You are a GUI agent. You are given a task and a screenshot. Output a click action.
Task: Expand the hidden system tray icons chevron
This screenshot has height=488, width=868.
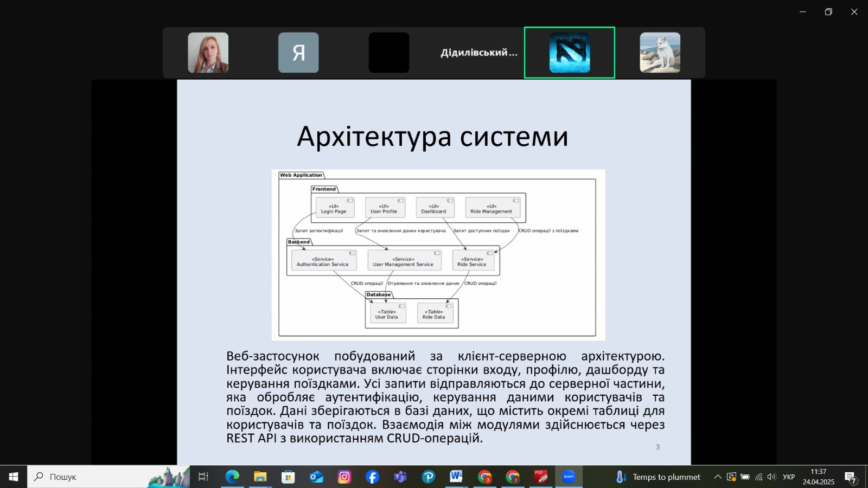tap(718, 477)
